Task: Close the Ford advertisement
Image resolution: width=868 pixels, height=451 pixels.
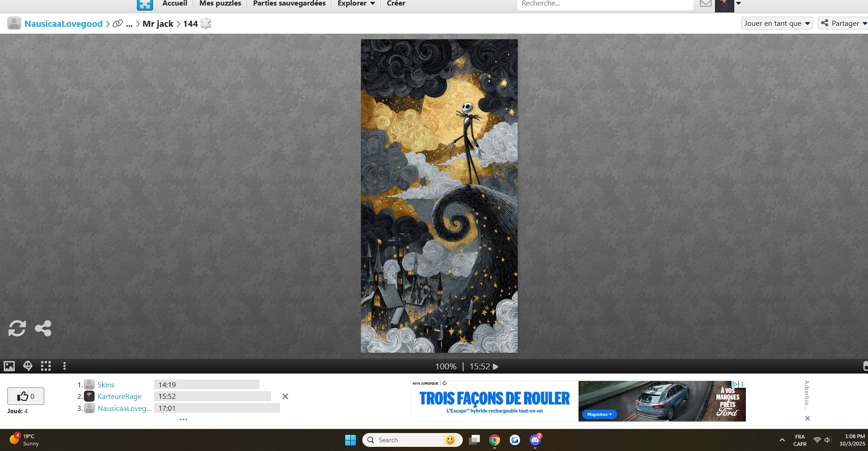Action: click(807, 418)
